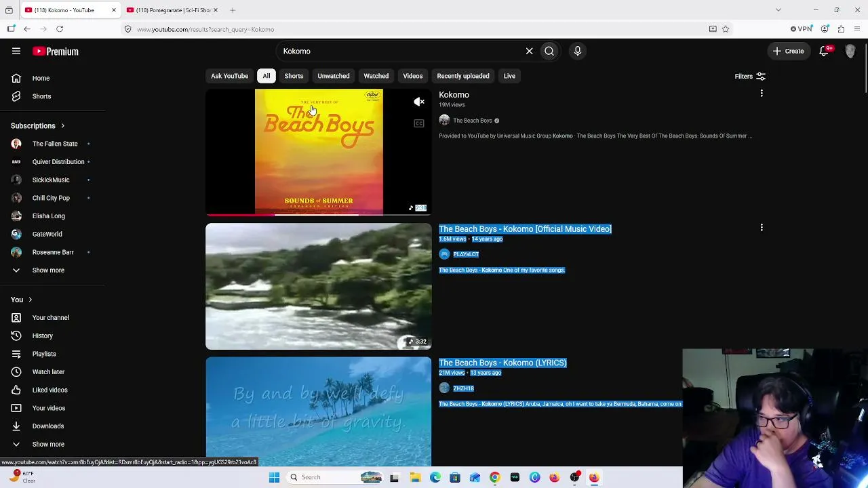Image resolution: width=868 pixels, height=488 pixels.
Task: Switch to Pomegranate Sci-Fi browser tab
Action: 172,10
